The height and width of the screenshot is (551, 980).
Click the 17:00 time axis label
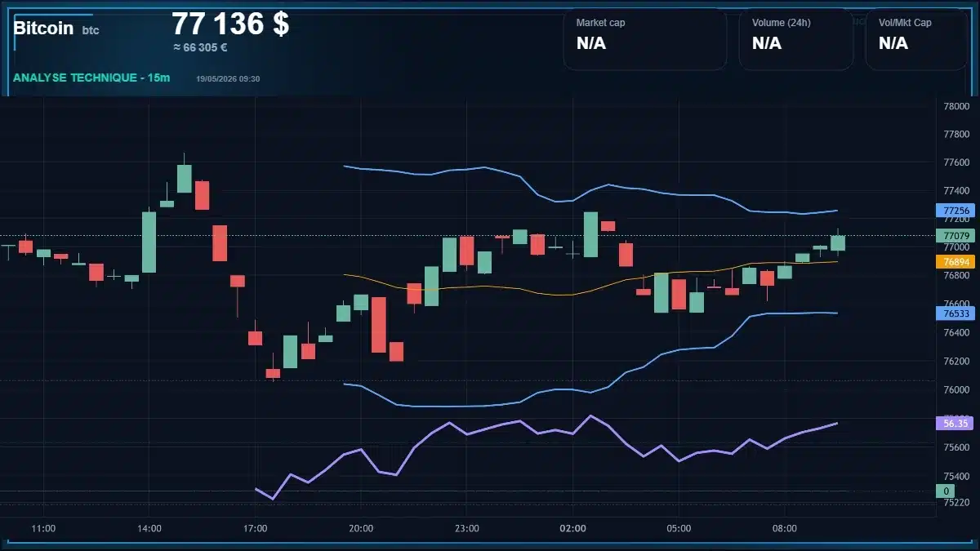pyautogui.click(x=256, y=529)
